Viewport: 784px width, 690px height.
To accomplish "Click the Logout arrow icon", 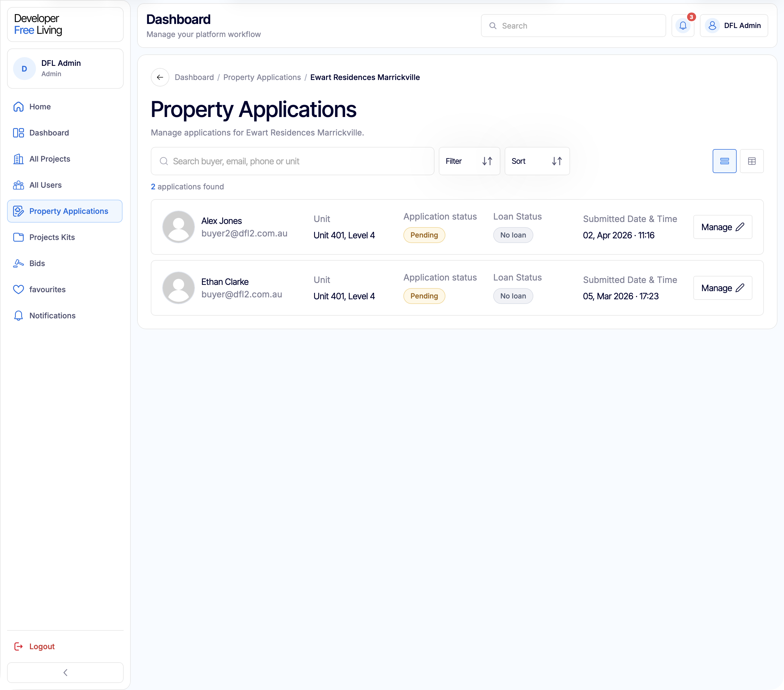I will (19, 646).
